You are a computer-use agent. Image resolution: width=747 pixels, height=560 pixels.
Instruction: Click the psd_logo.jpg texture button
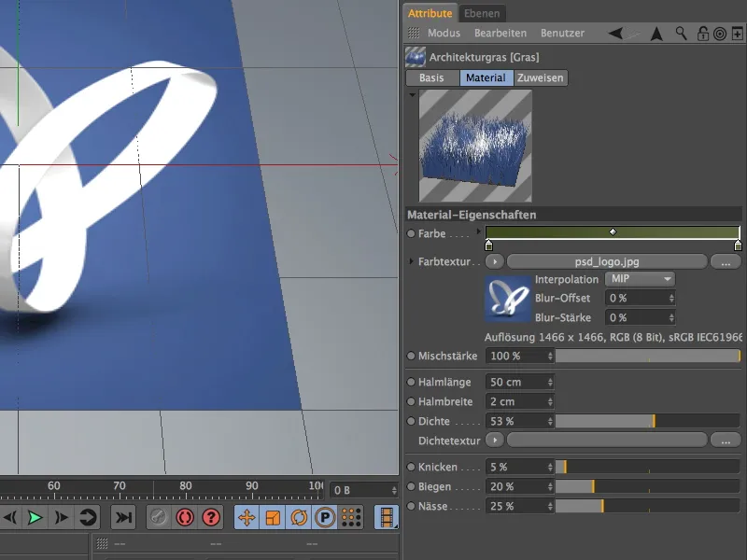[606, 262]
